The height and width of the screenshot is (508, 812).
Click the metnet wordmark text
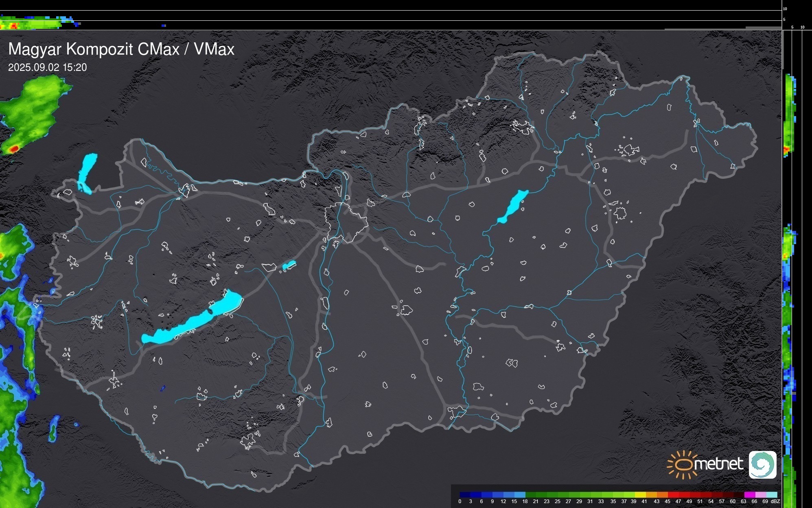[718, 464]
